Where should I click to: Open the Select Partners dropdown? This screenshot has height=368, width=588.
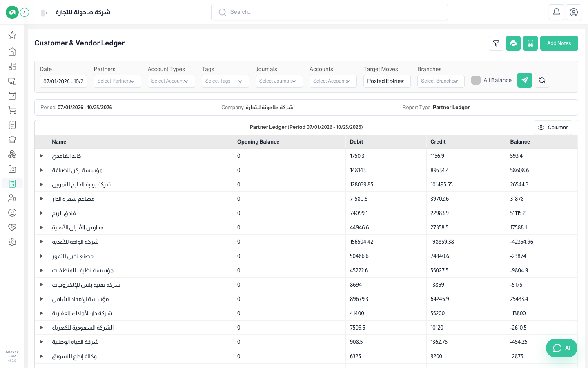117,81
